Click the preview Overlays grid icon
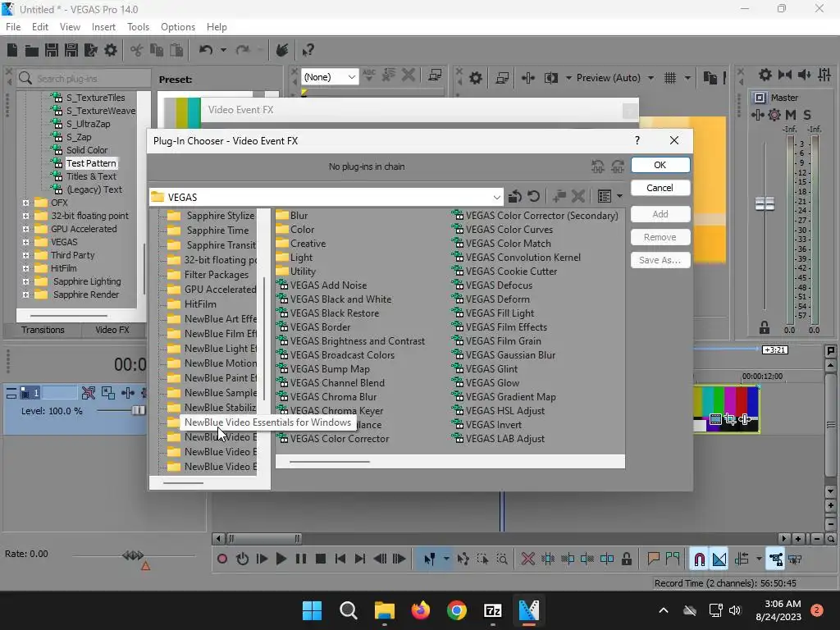This screenshot has width=840, height=630. tap(670, 78)
